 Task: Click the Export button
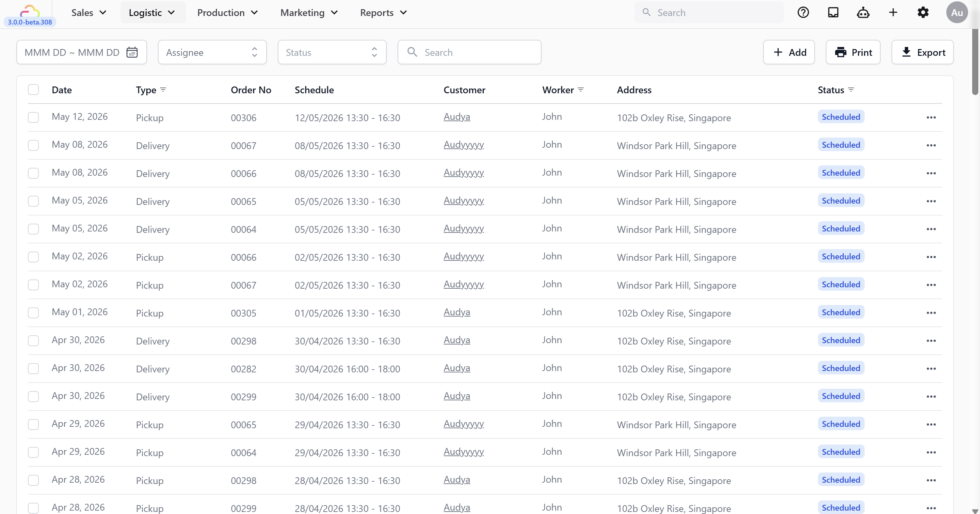pos(922,52)
